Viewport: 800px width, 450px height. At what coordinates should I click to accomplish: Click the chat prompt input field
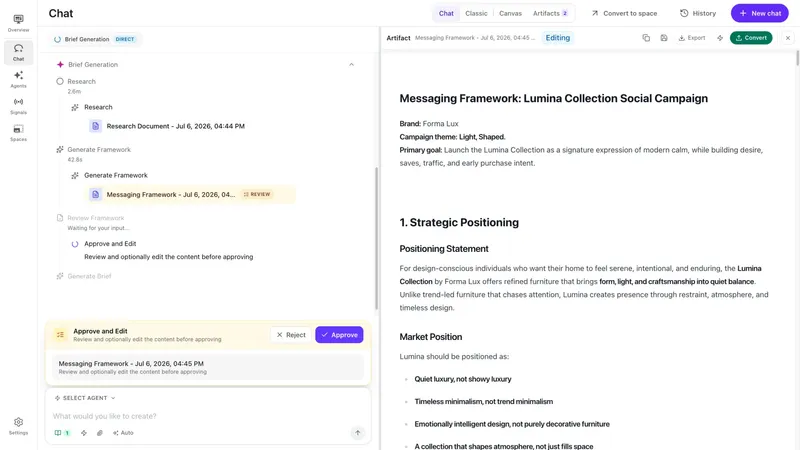[x=202, y=416]
